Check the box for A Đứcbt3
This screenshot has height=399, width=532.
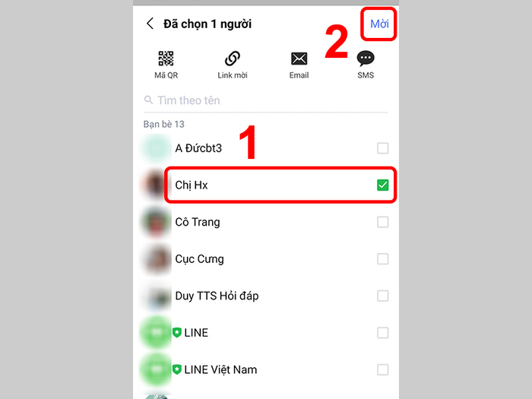click(383, 148)
